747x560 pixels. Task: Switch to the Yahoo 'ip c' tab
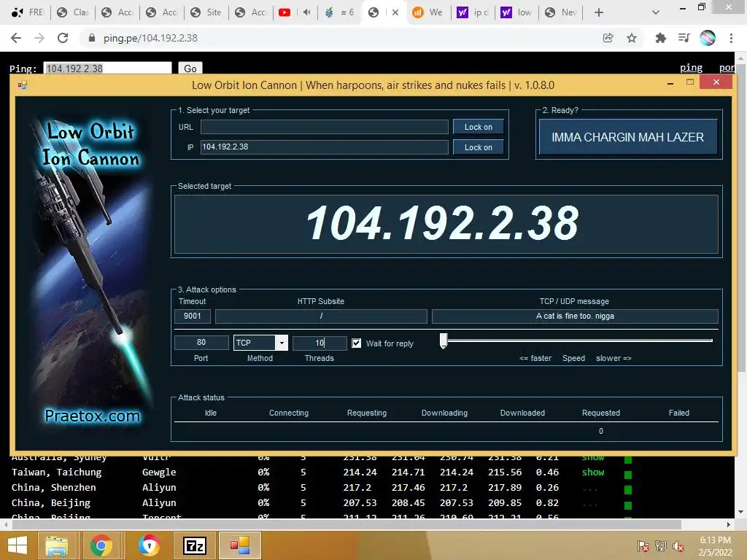[x=473, y=12]
